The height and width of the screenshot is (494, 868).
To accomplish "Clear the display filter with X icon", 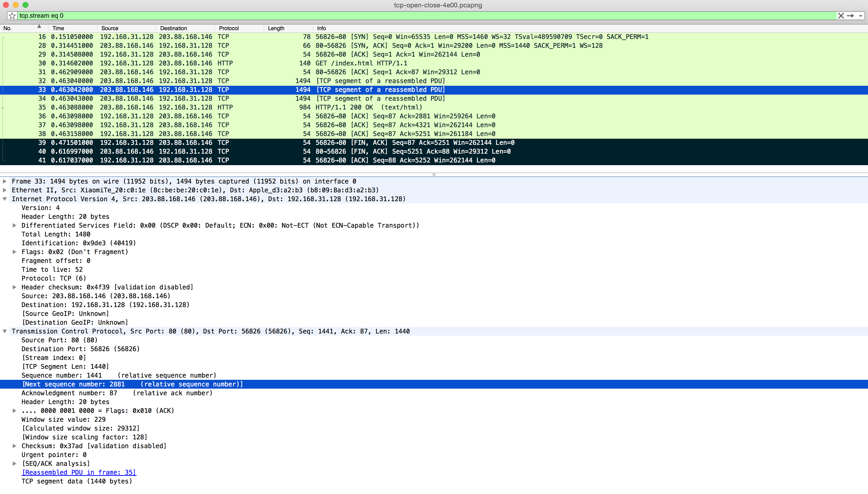I will pos(841,16).
